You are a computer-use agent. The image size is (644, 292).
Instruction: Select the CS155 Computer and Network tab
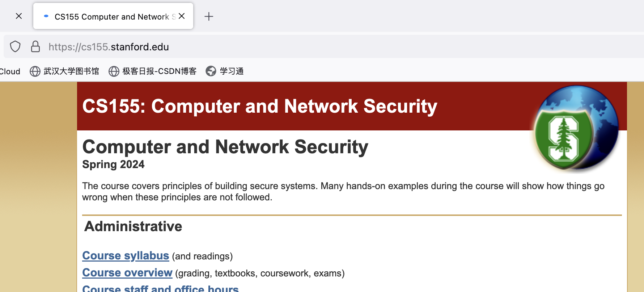coord(112,17)
